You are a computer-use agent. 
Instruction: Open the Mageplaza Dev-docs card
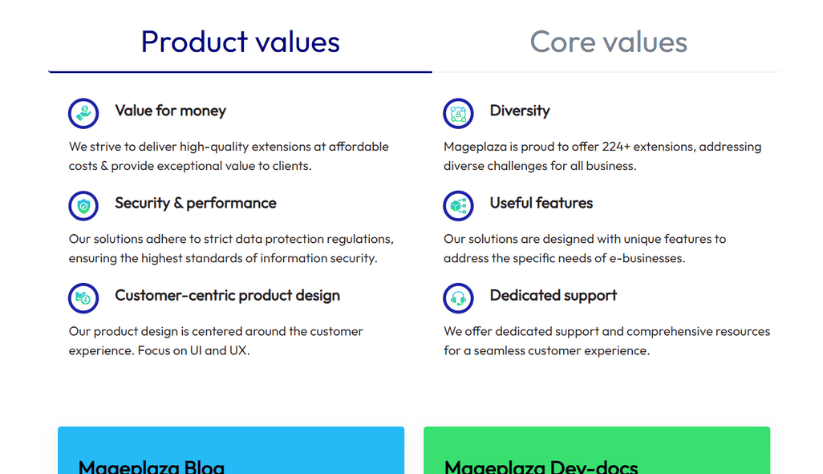pos(596,452)
